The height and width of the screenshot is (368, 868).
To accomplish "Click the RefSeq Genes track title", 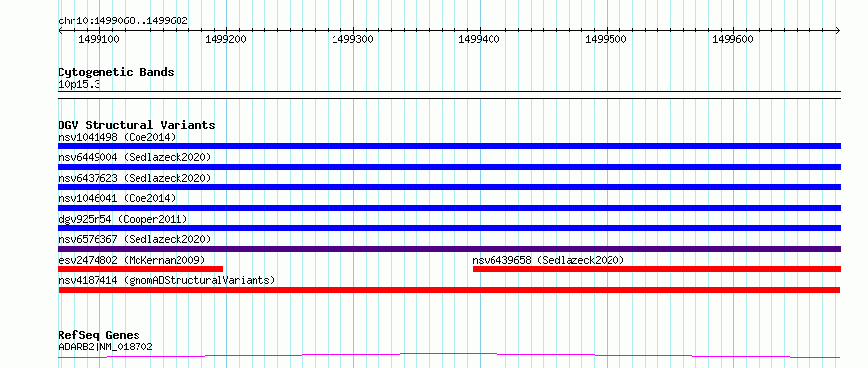I will pos(99,336).
